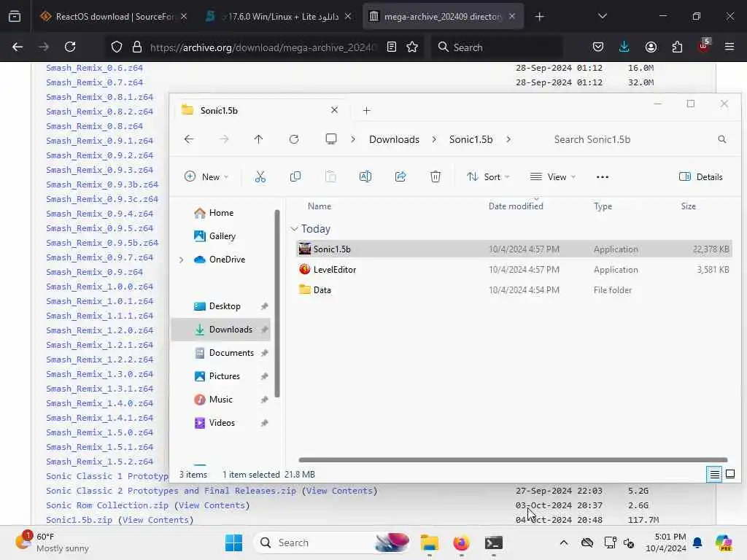Open Downloads in Explorer sidebar
This screenshot has height=560, width=747.
point(222,330)
